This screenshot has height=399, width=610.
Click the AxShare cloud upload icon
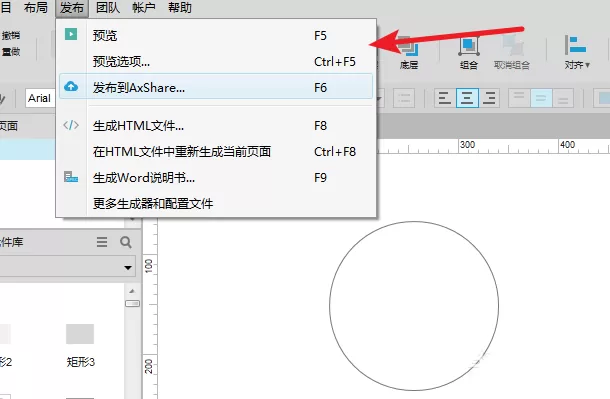click(71, 86)
